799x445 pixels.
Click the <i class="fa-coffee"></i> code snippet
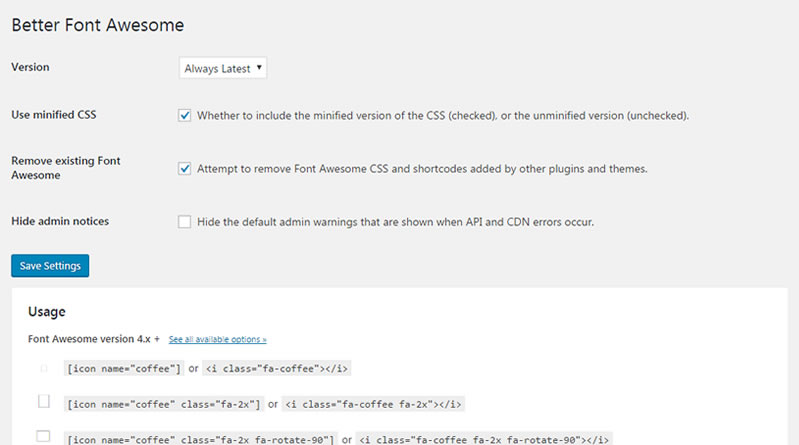[x=277, y=369]
